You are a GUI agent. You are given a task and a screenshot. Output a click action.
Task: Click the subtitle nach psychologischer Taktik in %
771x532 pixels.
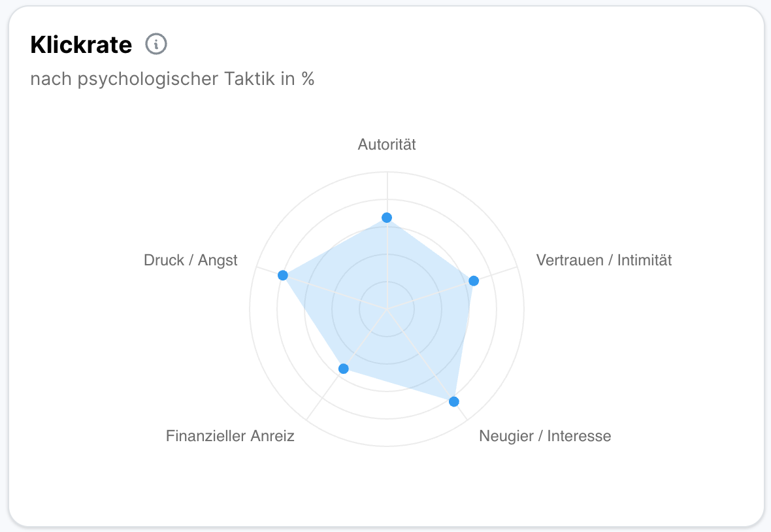[172, 80]
